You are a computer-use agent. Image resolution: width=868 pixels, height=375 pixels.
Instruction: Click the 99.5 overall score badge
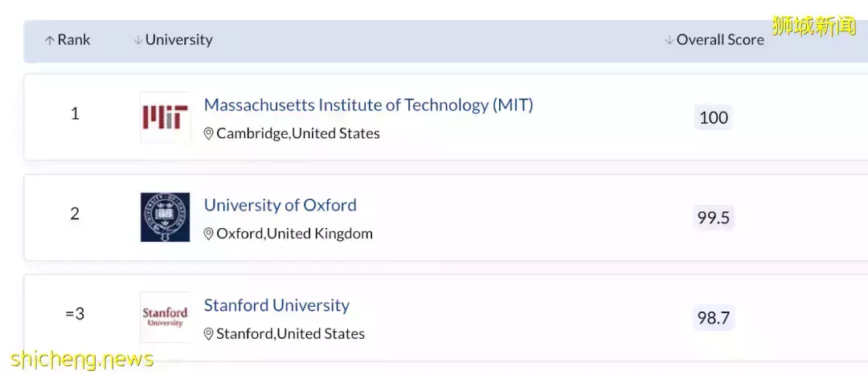(714, 218)
